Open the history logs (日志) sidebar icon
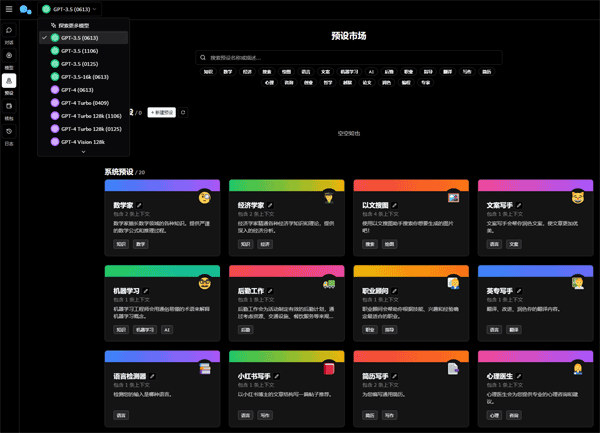Image resolution: width=600 pixels, height=433 pixels. click(9, 131)
